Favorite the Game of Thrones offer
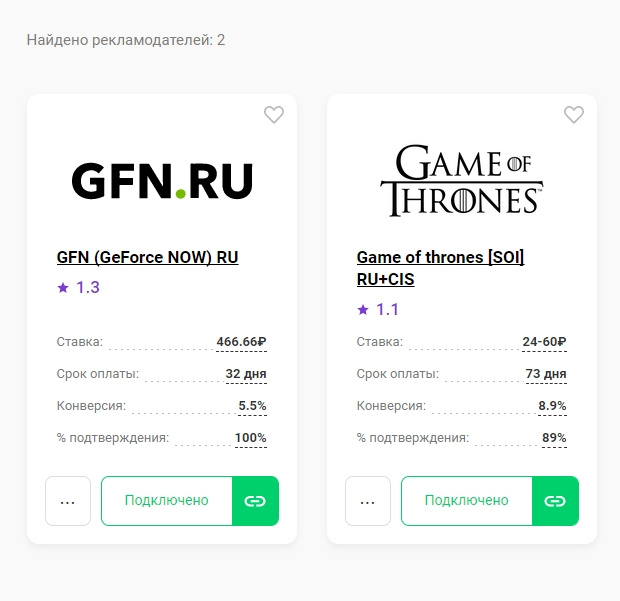Image resolution: width=620 pixels, height=601 pixels. (574, 115)
